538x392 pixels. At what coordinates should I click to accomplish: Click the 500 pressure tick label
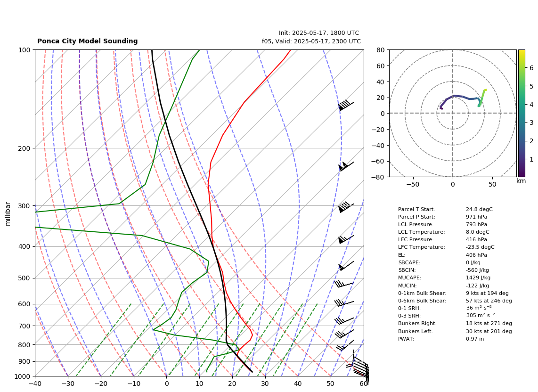[24, 278]
